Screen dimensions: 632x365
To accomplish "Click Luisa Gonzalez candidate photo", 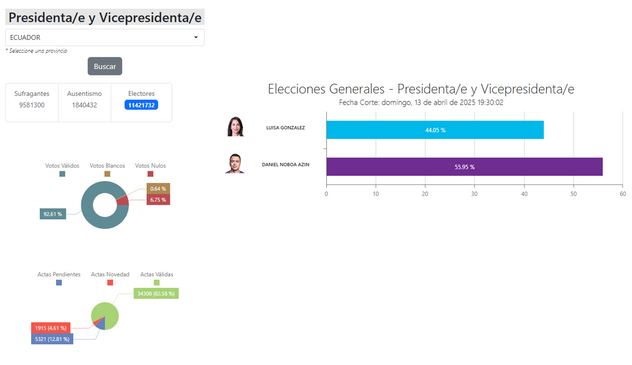I will pos(235,127).
